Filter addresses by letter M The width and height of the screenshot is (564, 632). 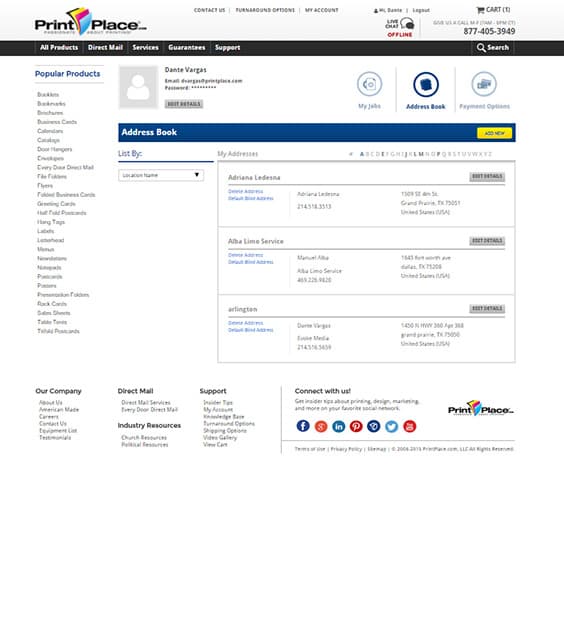(421, 154)
